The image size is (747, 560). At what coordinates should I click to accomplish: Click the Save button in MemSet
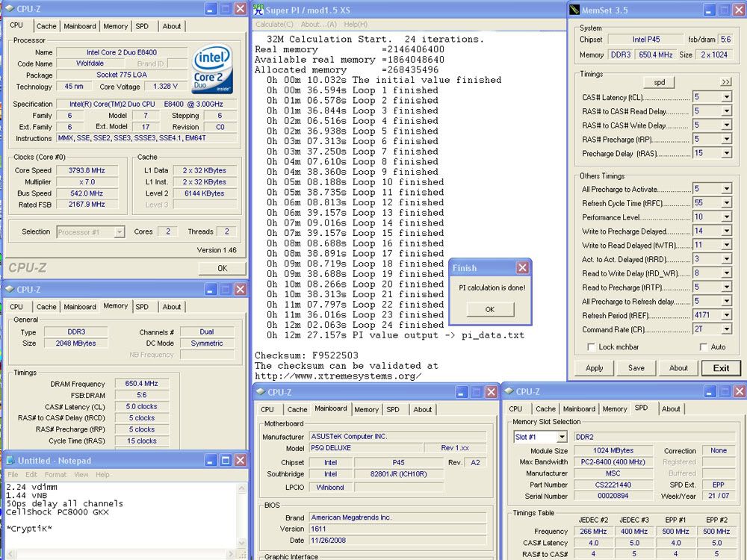(x=636, y=367)
